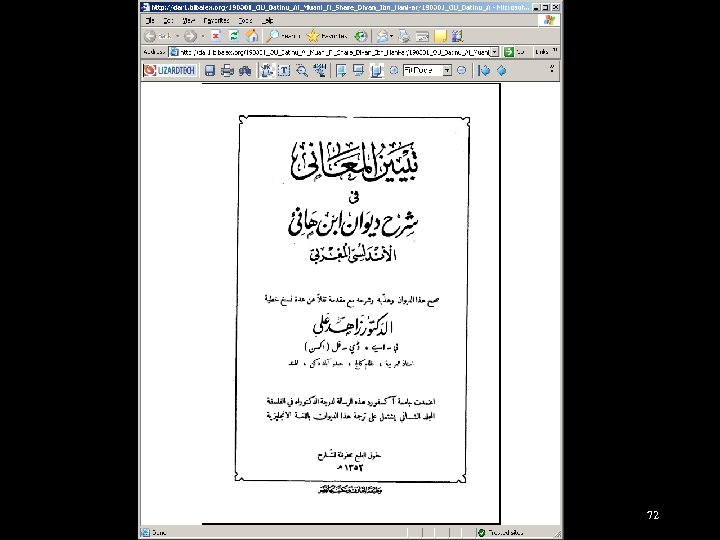This screenshot has width=720, height=540.
Task: Select the Zoom magnifier tool
Action: (302, 70)
